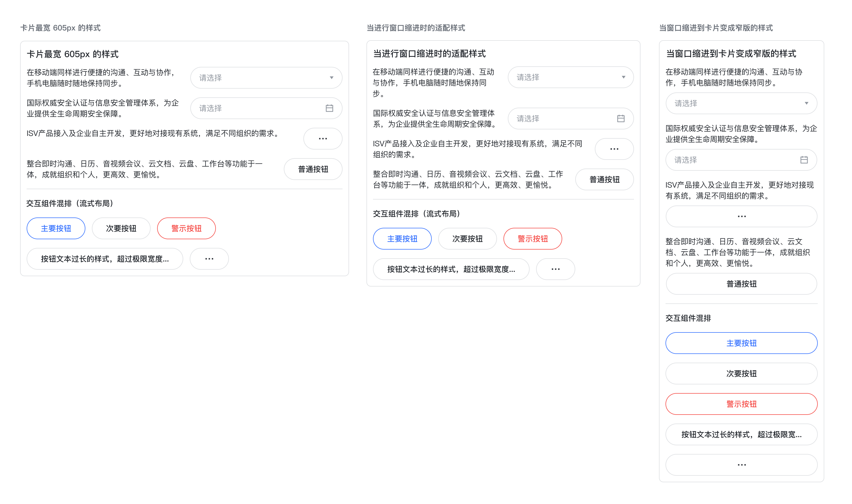The width and height of the screenshot is (852, 504).
Task: Click 次要按钮 in the middle card
Action: (x=467, y=239)
